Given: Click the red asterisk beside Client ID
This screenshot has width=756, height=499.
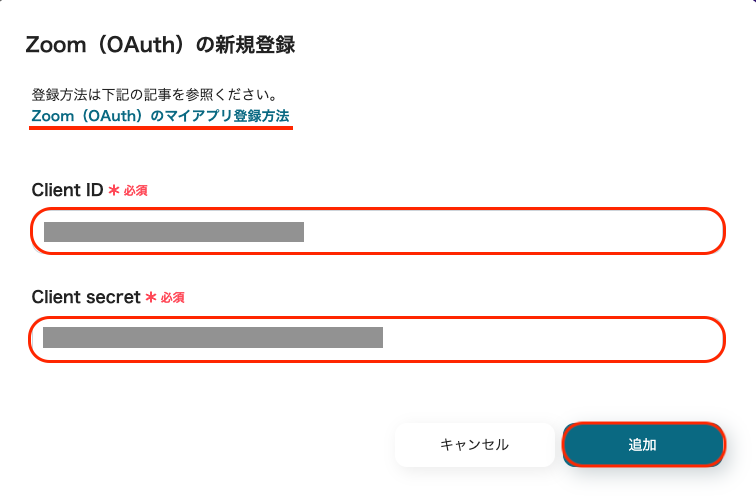Looking at the screenshot, I should pos(113,190).
